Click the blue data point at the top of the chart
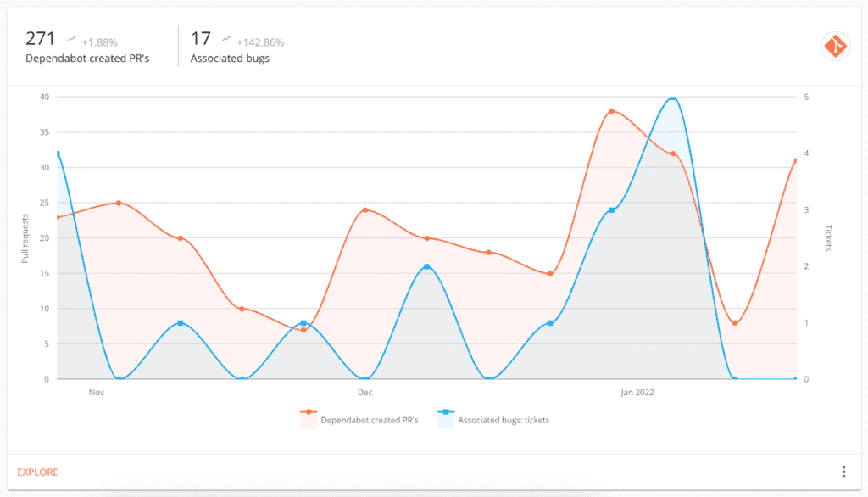The height and width of the screenshot is (497, 868). (x=674, y=98)
